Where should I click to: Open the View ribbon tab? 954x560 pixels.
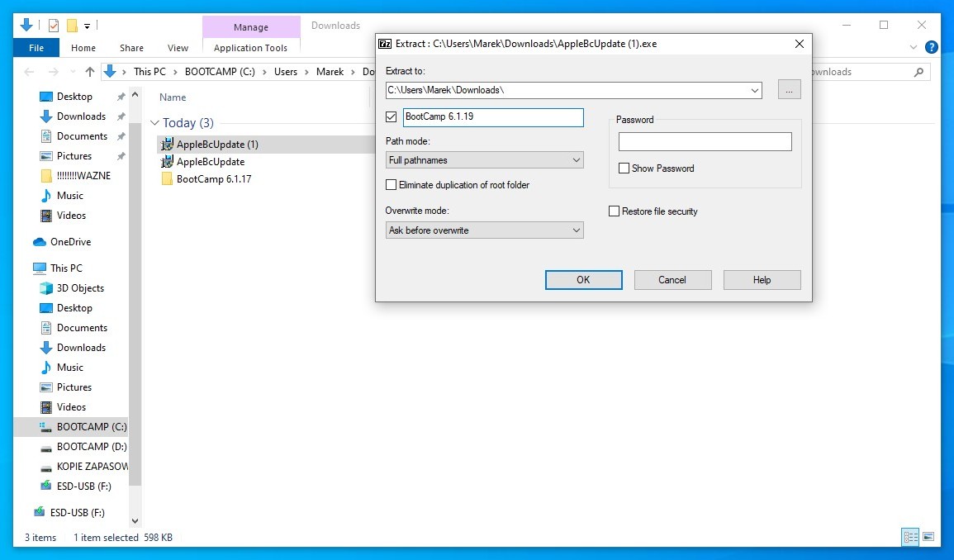[178, 47]
